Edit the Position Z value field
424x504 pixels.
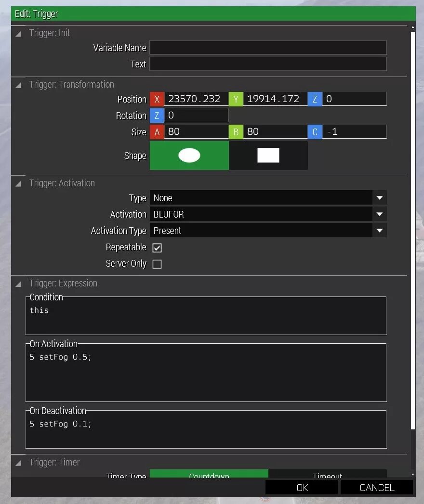(354, 99)
